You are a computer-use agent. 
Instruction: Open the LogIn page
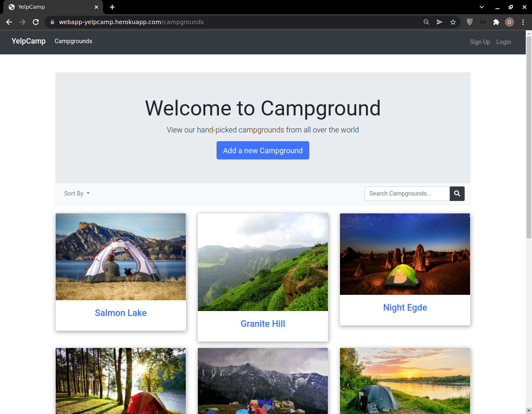pos(504,42)
